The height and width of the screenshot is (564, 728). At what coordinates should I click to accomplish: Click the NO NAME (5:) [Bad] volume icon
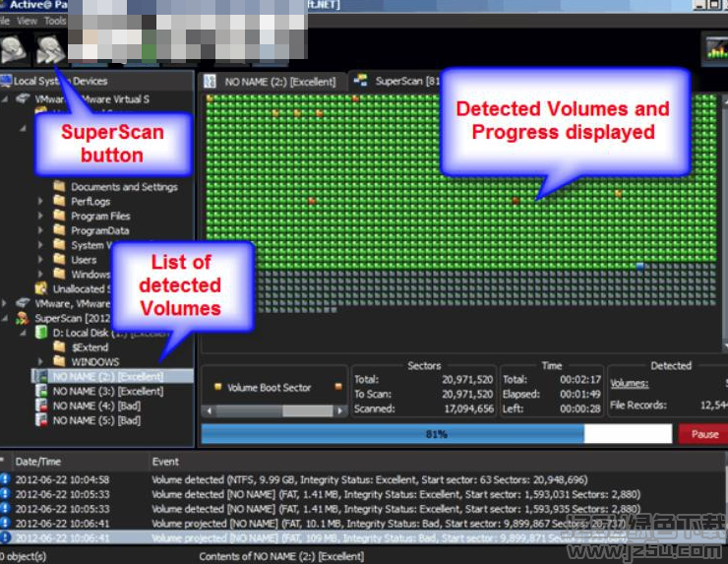41,420
